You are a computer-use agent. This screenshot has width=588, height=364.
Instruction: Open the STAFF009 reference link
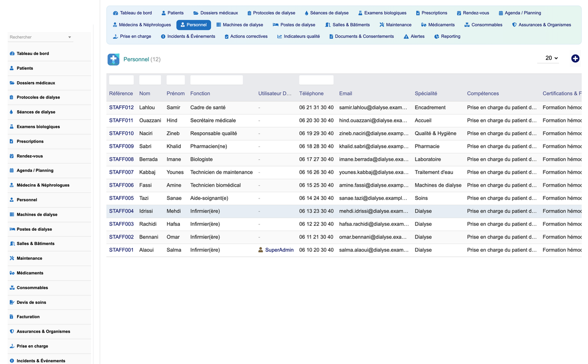tap(122, 146)
